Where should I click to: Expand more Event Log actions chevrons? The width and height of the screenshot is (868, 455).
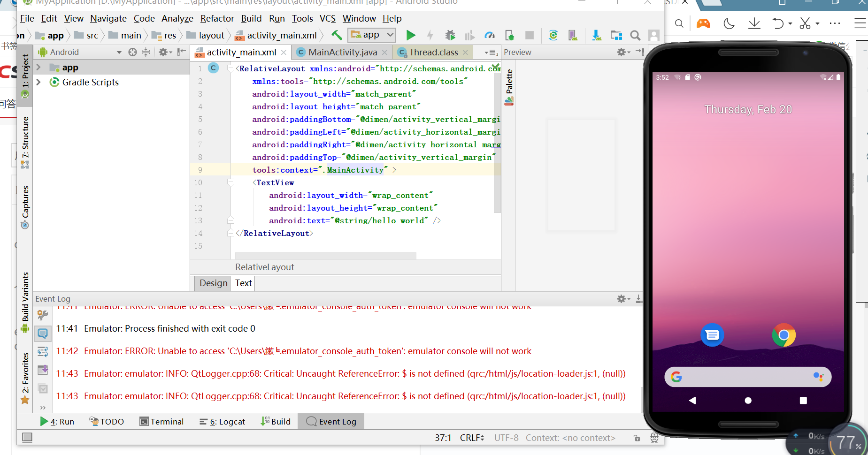tap(43, 407)
